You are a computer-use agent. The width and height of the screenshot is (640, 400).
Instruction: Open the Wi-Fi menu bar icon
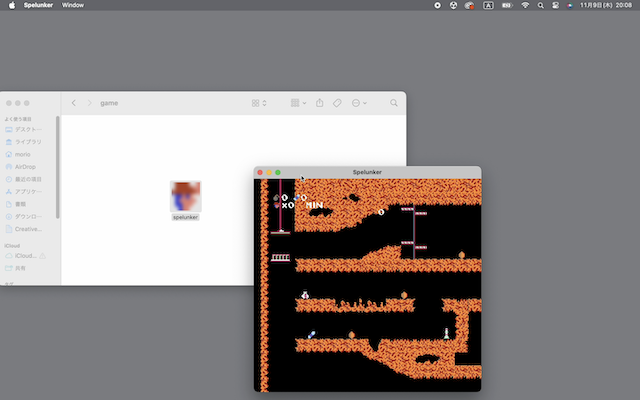point(525,5)
